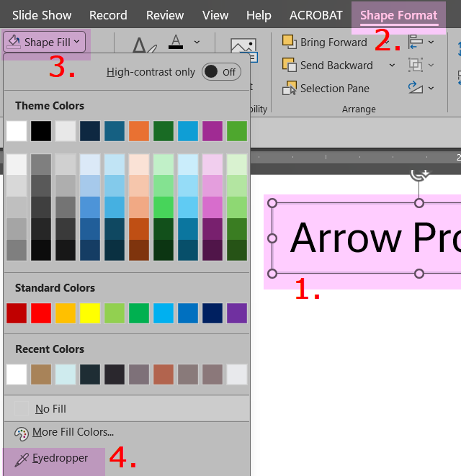
Task: Select the Shape Format tab
Action: (x=399, y=15)
